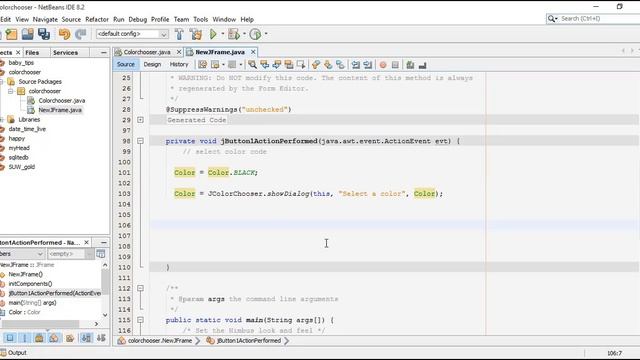Collapse the jButton1ActionPerformed method fold
The image size is (640, 360).
click(x=140, y=141)
